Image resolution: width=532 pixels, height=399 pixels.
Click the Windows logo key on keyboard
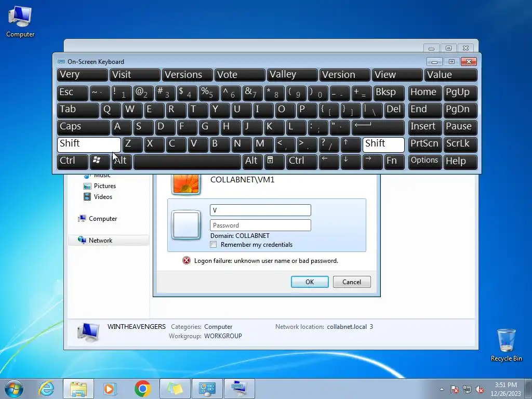pyautogui.click(x=100, y=161)
